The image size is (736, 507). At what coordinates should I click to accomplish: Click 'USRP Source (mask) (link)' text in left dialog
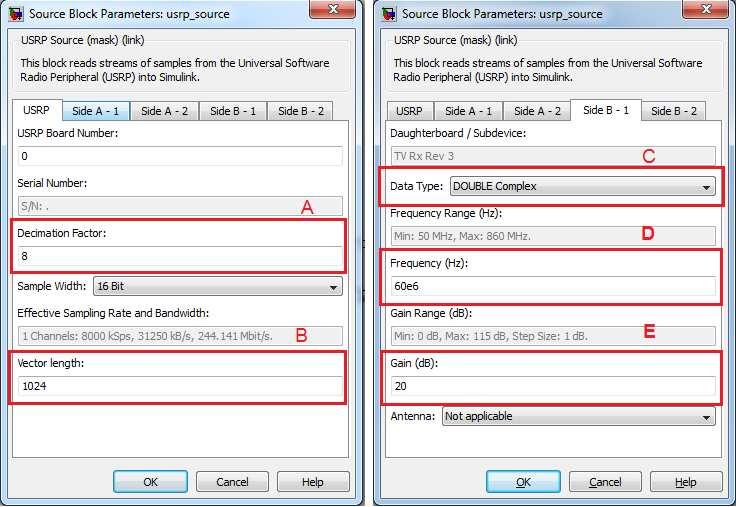82,40
